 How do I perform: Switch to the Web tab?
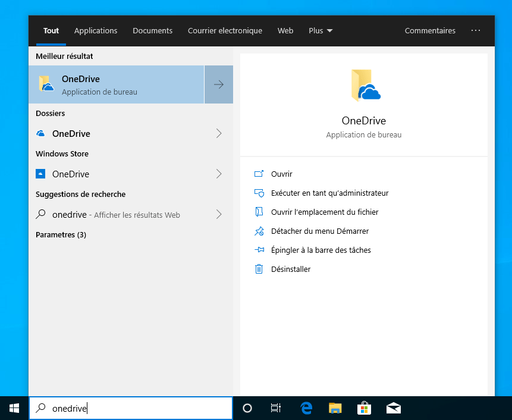285,31
